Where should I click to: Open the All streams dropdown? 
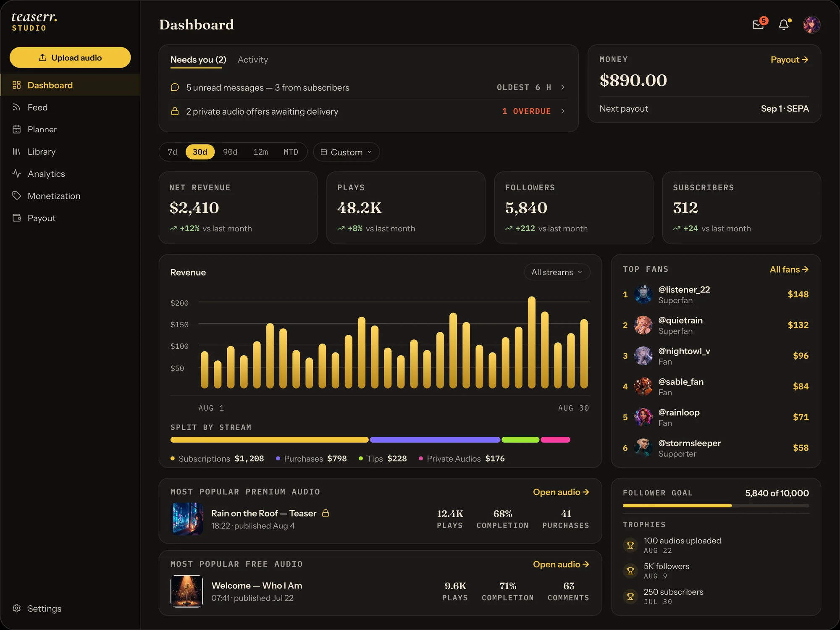(x=557, y=272)
